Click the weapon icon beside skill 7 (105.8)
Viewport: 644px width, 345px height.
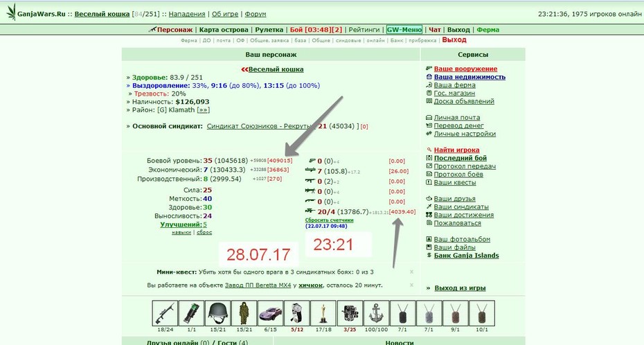coord(310,170)
